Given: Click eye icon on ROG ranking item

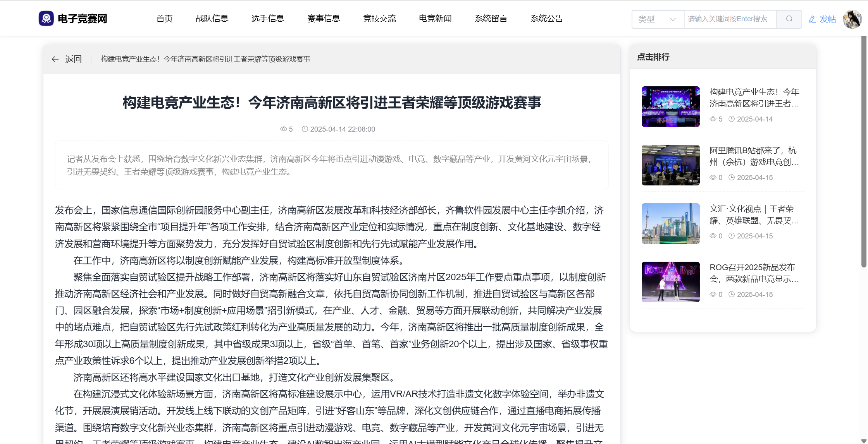Looking at the screenshot, I should [x=713, y=295].
